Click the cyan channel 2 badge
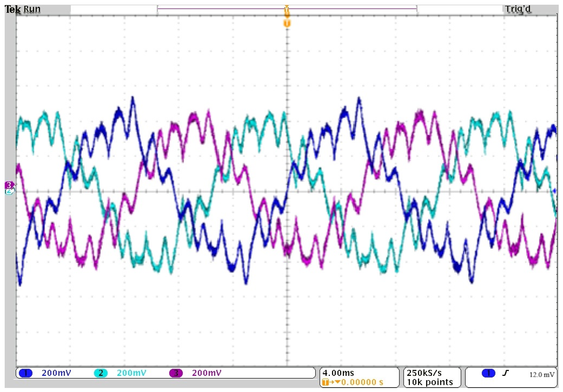 tap(101, 373)
